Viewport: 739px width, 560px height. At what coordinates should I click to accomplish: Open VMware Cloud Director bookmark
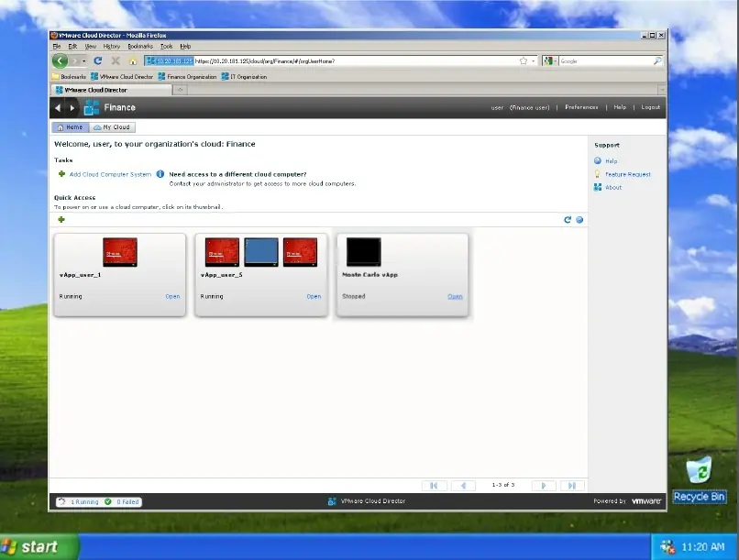pyautogui.click(x=122, y=76)
